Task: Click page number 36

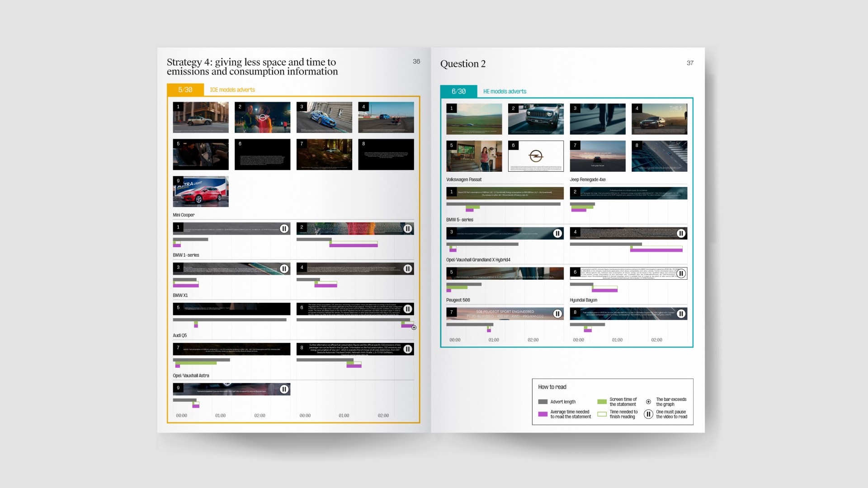Action: [x=416, y=61]
